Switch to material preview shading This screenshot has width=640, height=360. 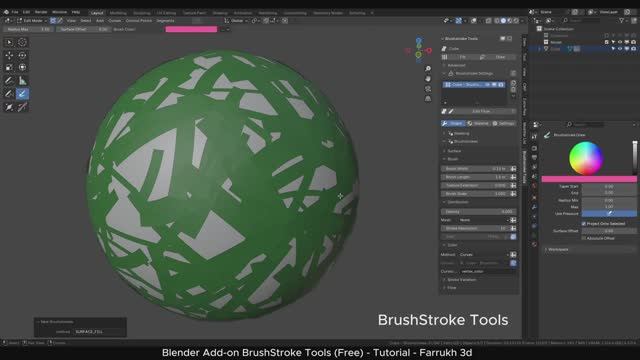509,20
